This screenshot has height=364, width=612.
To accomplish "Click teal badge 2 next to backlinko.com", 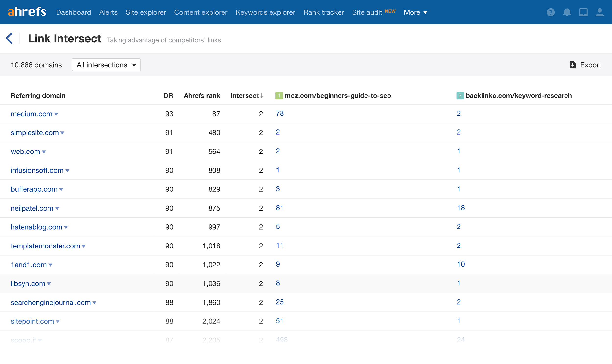I will (x=460, y=96).
